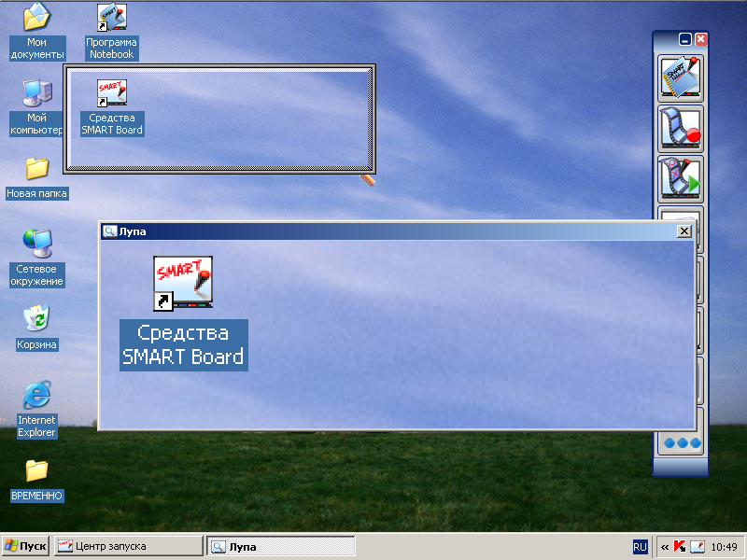Image resolution: width=747 pixels, height=560 pixels.
Task: Open the Корзина recycle bin
Action: pyautogui.click(x=36, y=328)
